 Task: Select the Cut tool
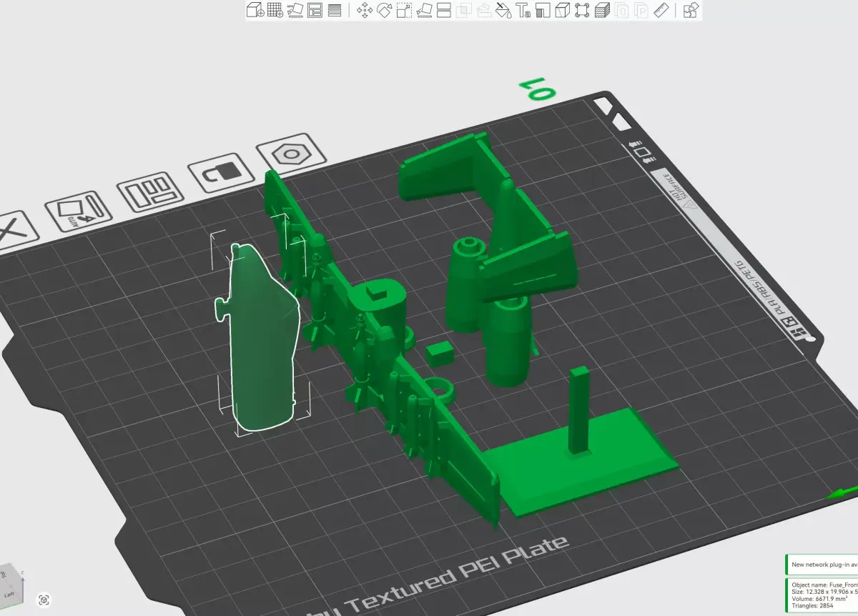click(443, 10)
